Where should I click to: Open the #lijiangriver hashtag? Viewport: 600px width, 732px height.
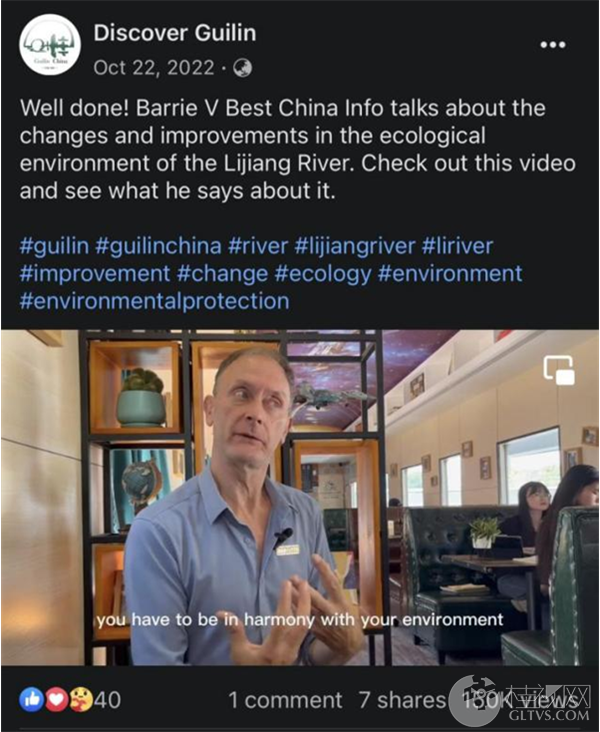click(355, 246)
